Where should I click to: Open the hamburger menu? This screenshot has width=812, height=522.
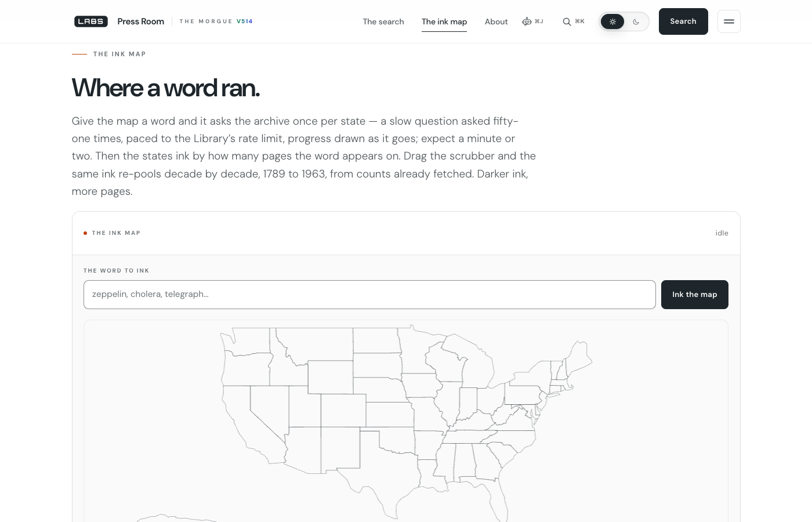[729, 21]
